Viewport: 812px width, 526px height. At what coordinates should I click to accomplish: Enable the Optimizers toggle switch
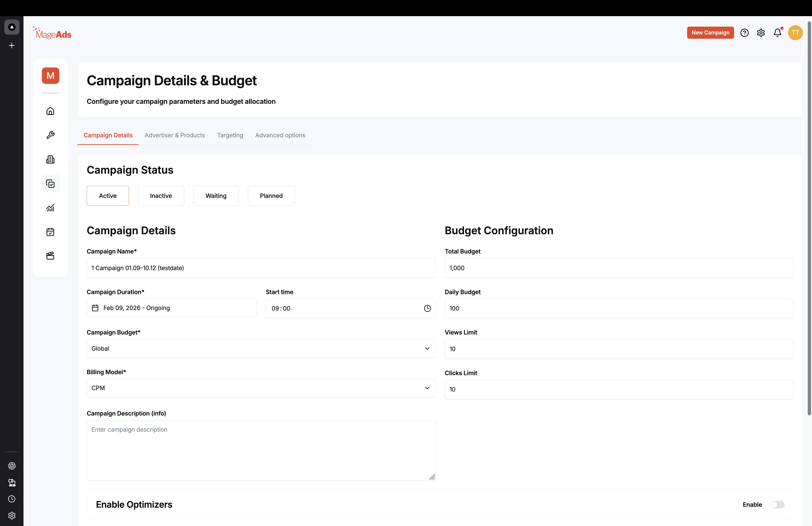click(x=778, y=504)
